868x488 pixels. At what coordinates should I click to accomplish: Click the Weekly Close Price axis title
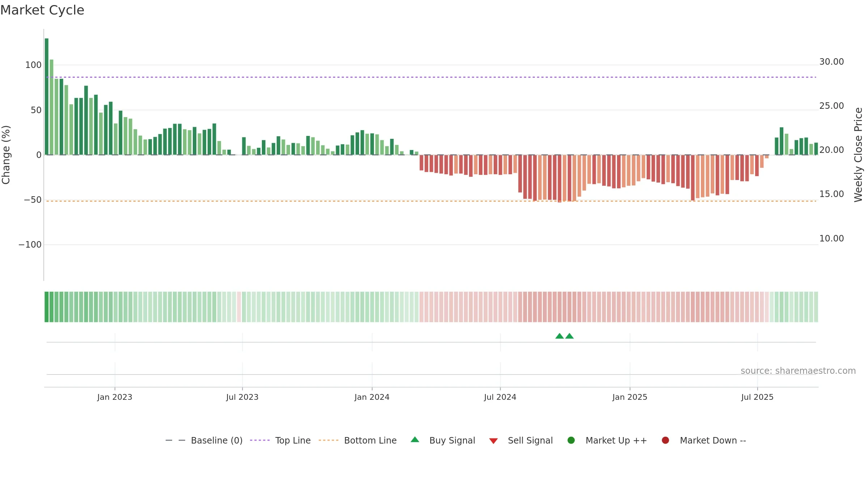point(858,155)
